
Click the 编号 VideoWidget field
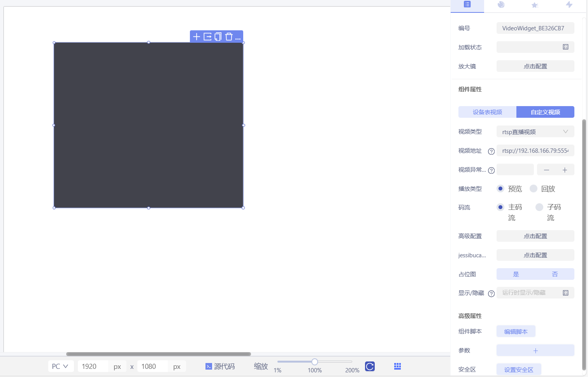535,28
